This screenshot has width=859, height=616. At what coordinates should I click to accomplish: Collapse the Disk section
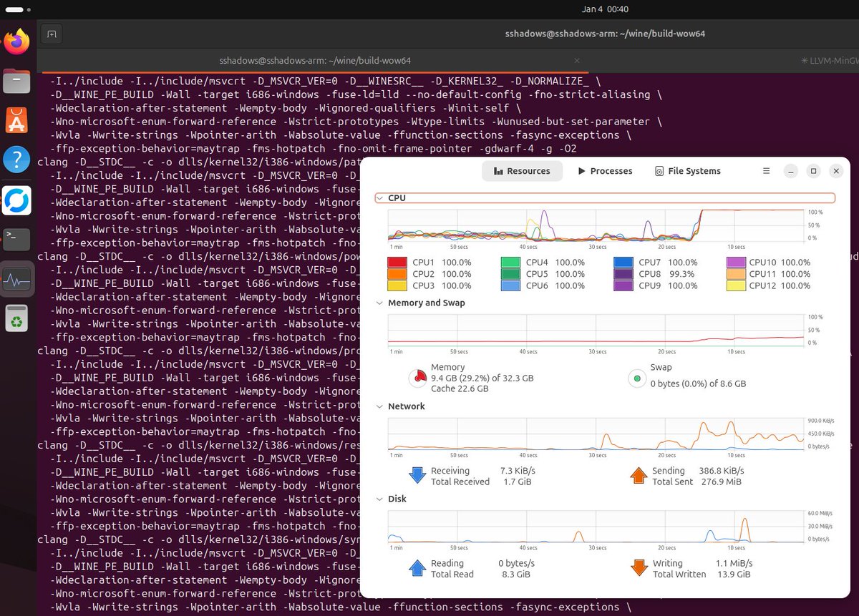click(379, 499)
